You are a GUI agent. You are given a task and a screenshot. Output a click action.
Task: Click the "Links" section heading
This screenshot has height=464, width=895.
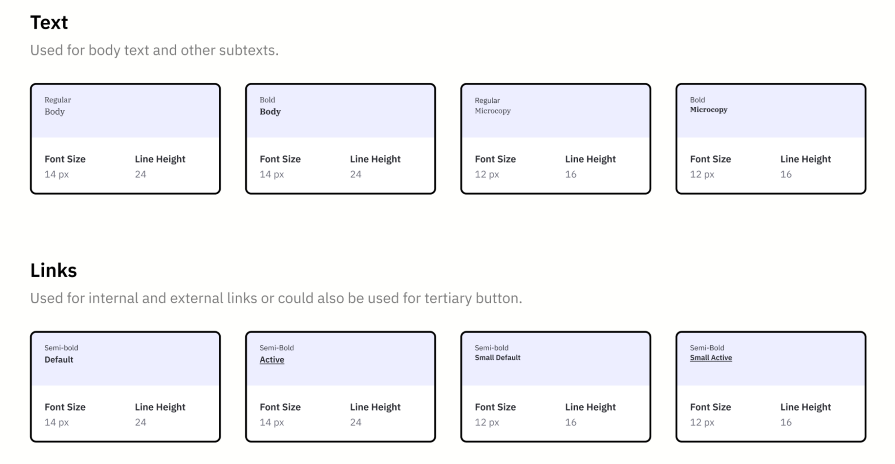click(54, 271)
